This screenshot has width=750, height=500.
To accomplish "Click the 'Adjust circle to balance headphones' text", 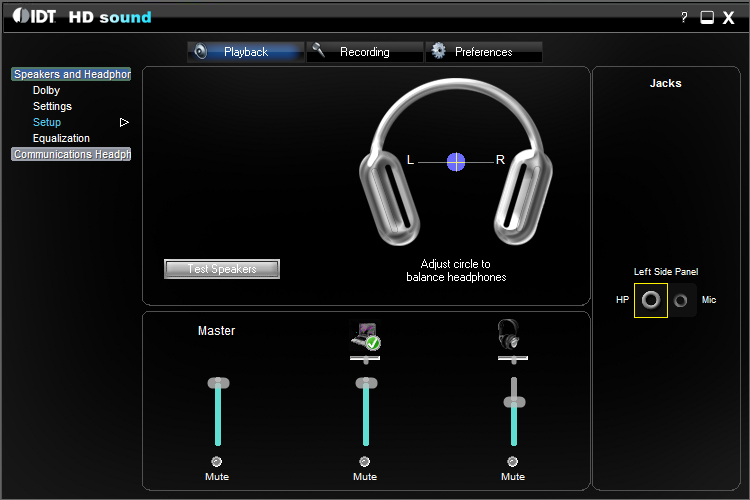I will coord(456,270).
